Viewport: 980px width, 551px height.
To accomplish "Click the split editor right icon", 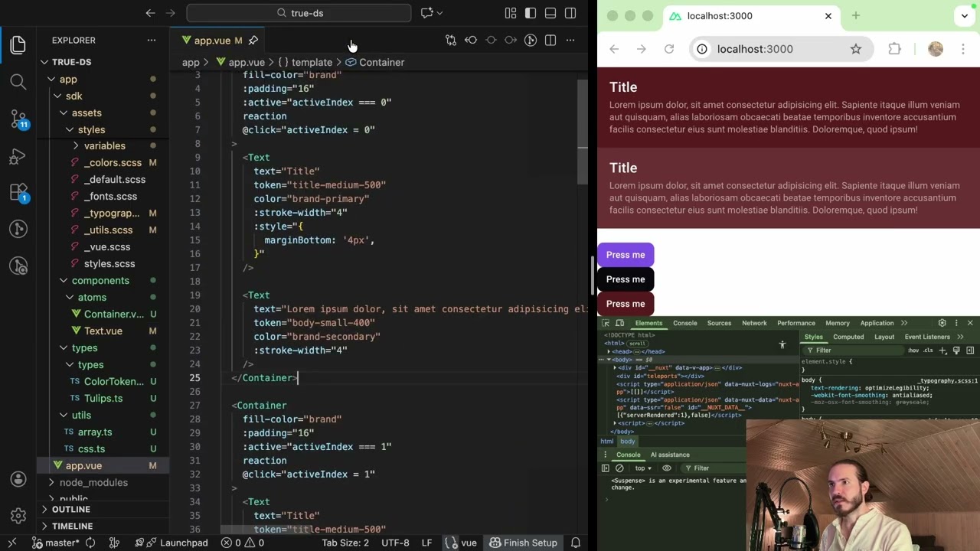I will pos(550,40).
